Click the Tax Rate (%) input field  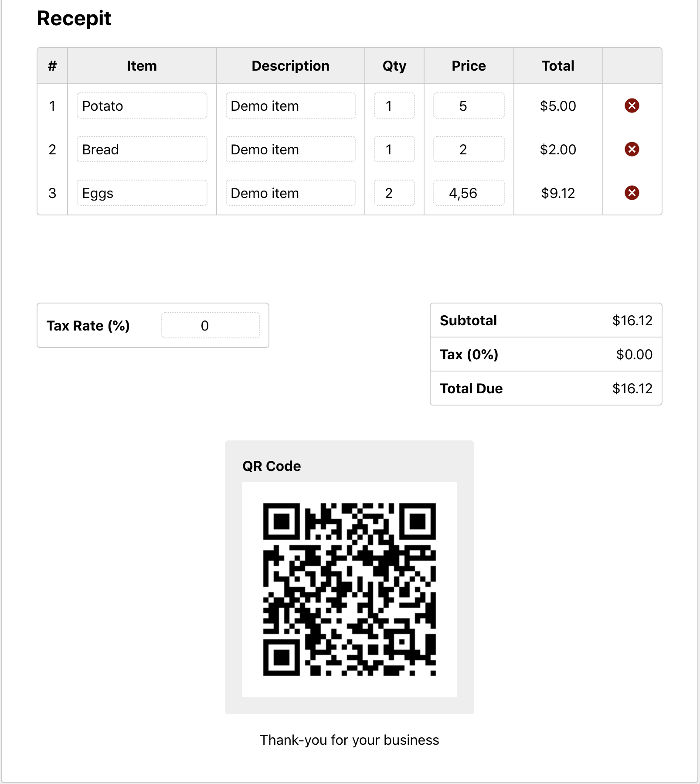click(211, 325)
